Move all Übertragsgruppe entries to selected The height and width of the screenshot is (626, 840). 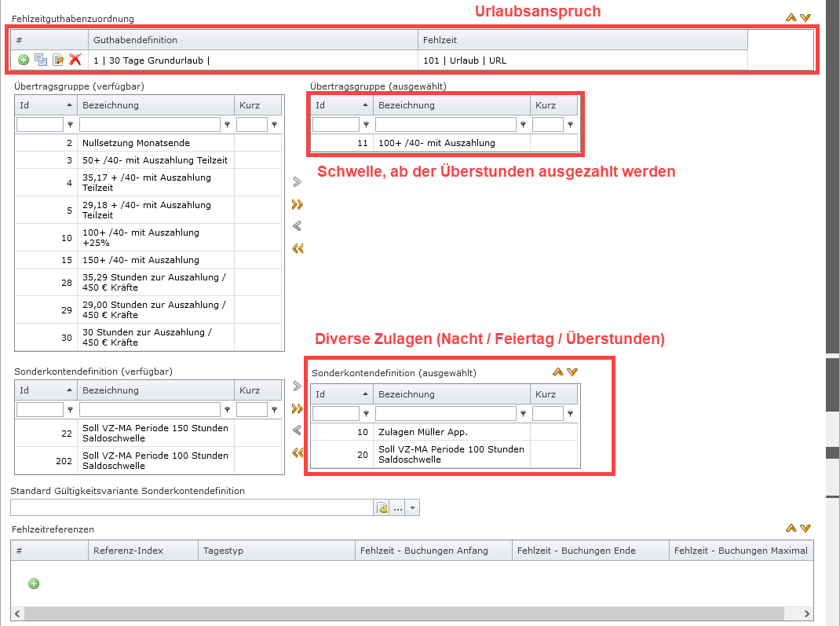point(297,204)
